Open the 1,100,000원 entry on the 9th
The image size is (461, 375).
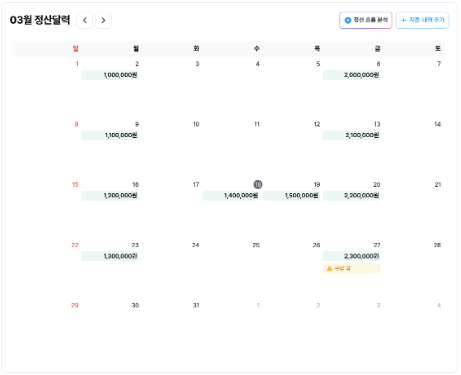(110, 135)
